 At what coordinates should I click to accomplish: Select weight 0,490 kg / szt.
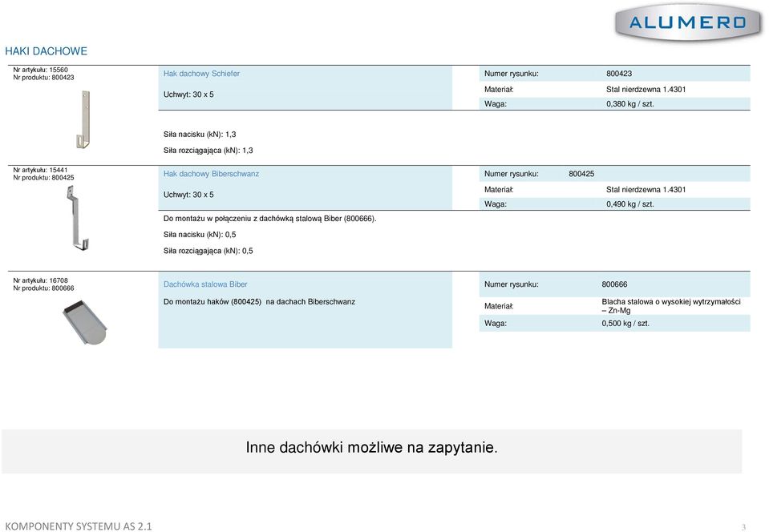point(629,204)
